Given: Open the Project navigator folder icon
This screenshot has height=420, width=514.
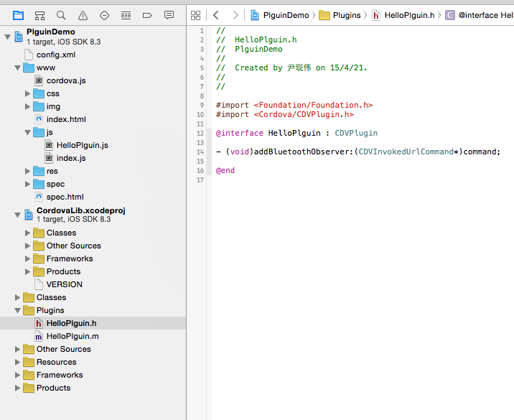Looking at the screenshot, I should (18, 15).
